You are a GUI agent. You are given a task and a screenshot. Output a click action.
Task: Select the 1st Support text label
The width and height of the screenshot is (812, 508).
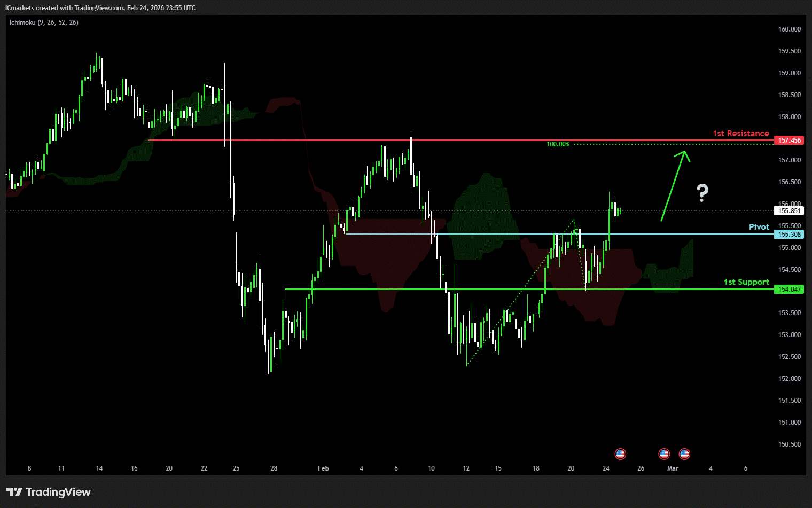pyautogui.click(x=746, y=282)
